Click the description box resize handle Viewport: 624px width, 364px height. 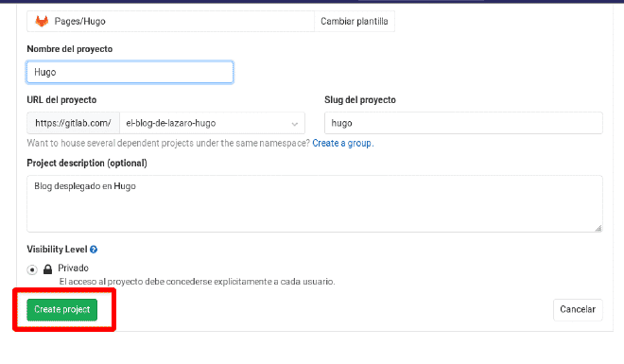click(598, 228)
